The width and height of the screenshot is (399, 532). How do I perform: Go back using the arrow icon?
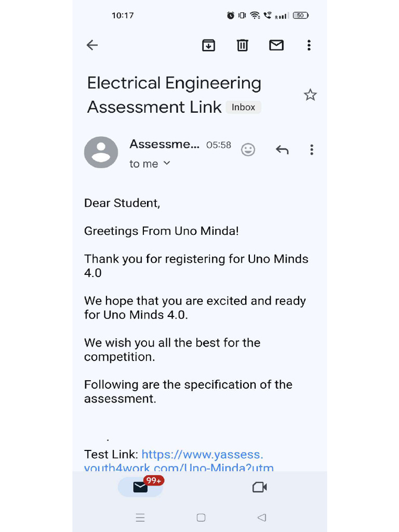(92, 45)
